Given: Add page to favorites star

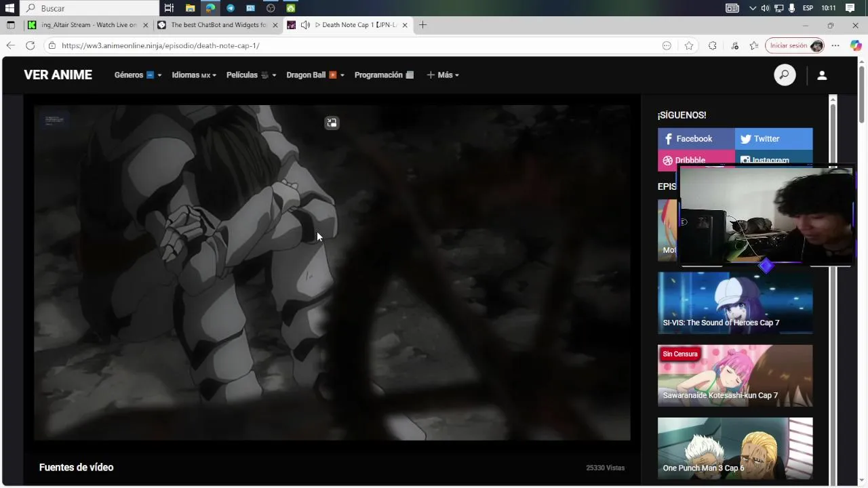Looking at the screenshot, I should click(x=689, y=45).
